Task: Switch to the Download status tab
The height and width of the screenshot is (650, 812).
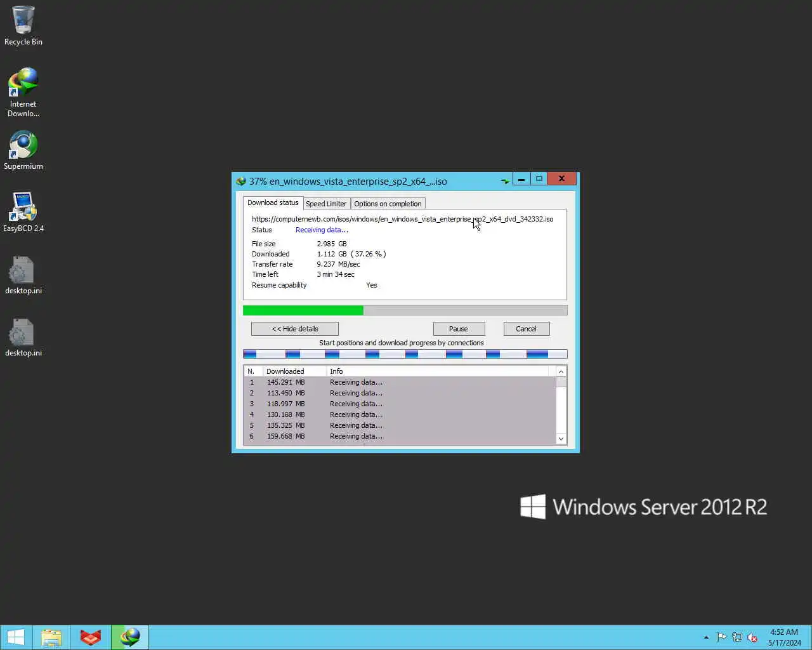Action: point(273,202)
